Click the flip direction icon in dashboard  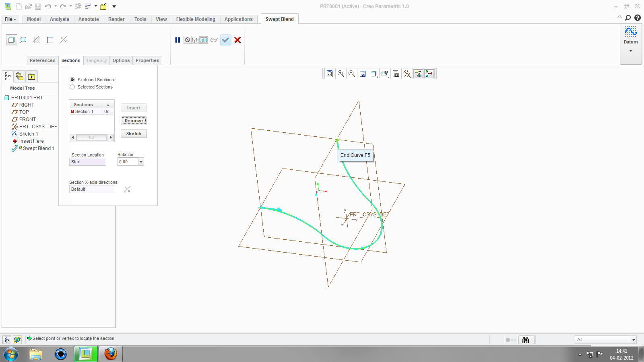click(x=64, y=40)
